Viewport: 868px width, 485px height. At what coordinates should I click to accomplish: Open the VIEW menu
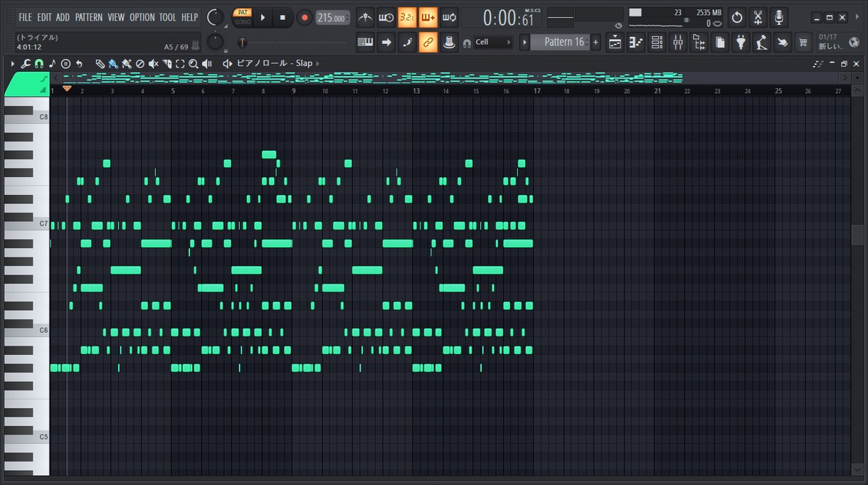pos(116,17)
